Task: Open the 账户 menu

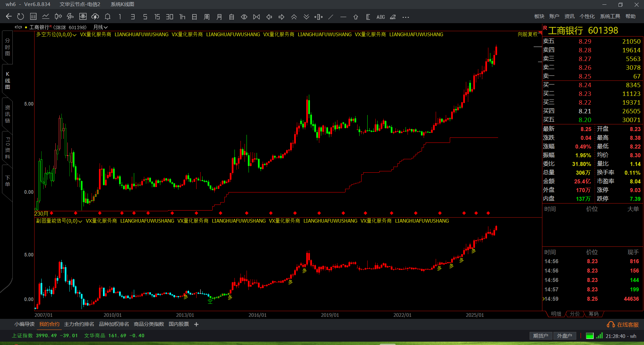Action: tap(554, 16)
